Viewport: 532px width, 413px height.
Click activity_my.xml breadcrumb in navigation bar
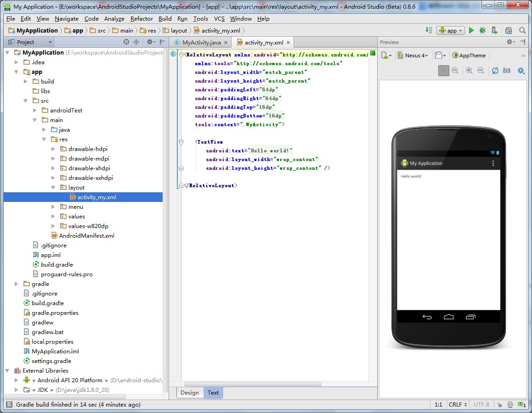(217, 30)
